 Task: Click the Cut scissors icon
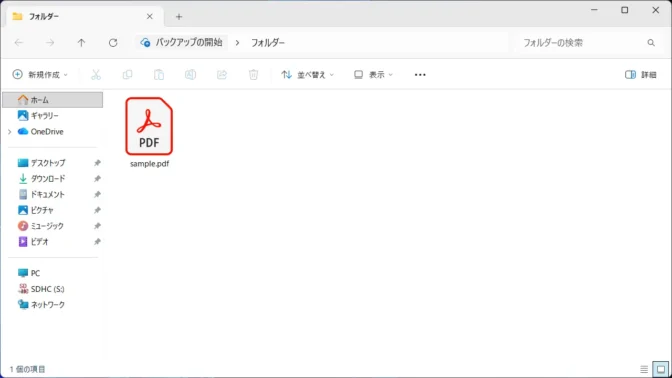click(x=96, y=75)
